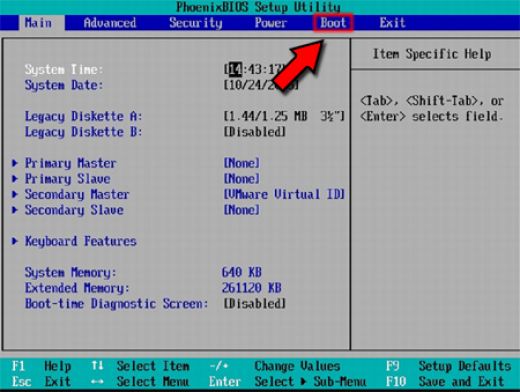Click the VMware Virtual IDE entry
Screen dimensions: 520x392
(x=284, y=194)
